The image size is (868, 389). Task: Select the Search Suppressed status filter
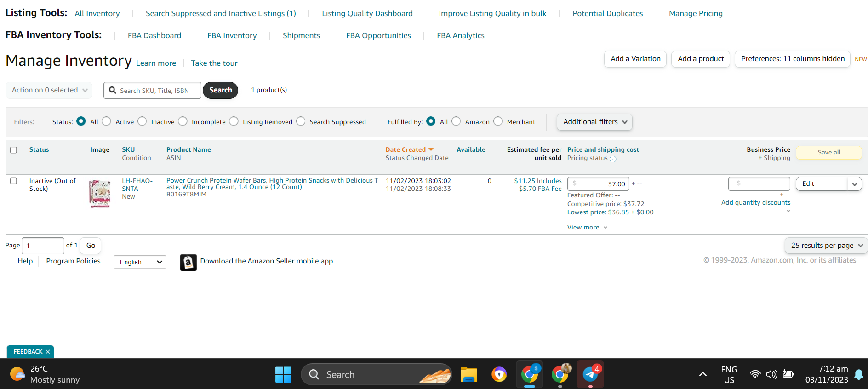click(x=301, y=121)
